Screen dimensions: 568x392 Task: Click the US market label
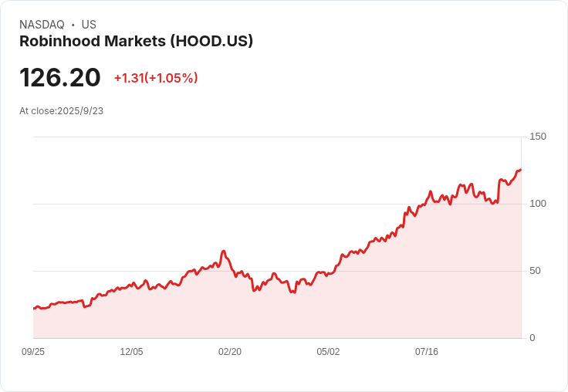click(x=89, y=25)
